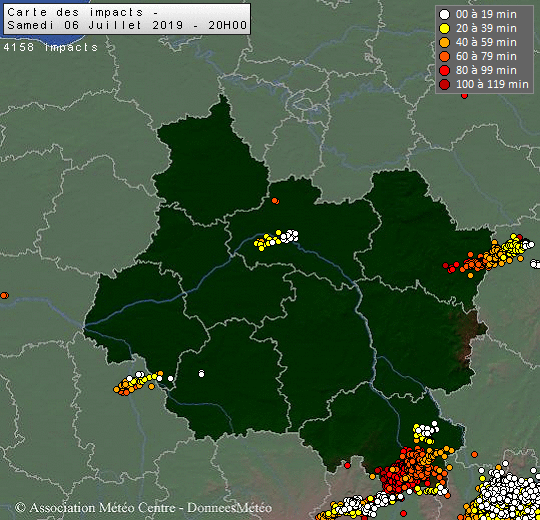Screen dimensions: 540x520
Task: Click the red impact dot just below the legend
Action: pos(464,96)
